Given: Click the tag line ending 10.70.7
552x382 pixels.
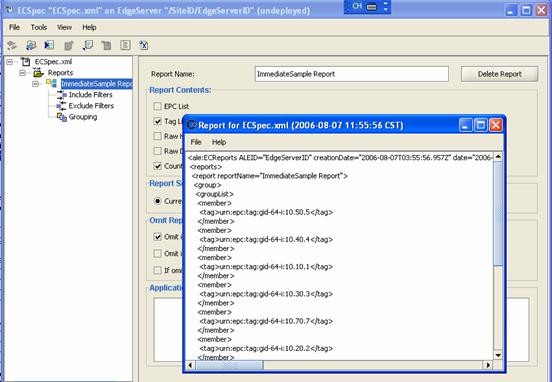Looking at the screenshot, I should pyautogui.click(x=266, y=321).
